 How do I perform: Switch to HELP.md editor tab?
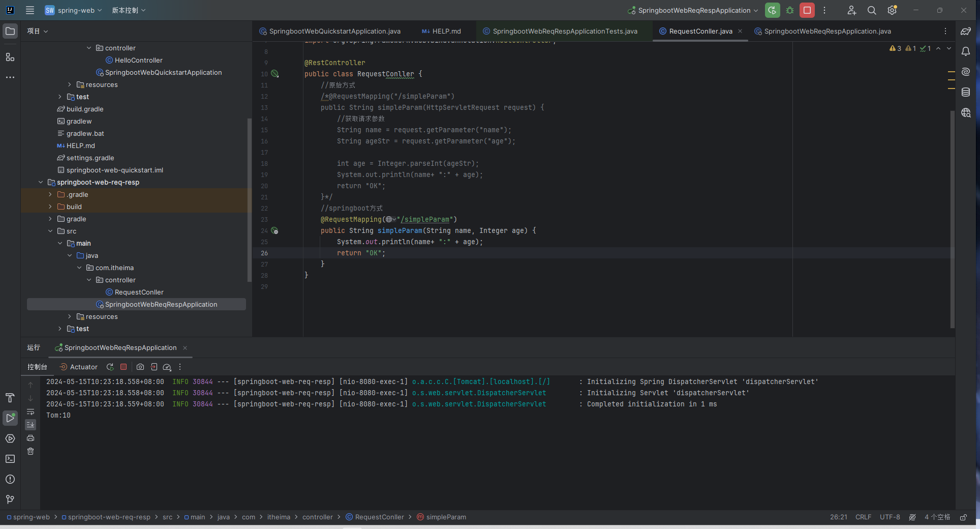[x=441, y=31]
